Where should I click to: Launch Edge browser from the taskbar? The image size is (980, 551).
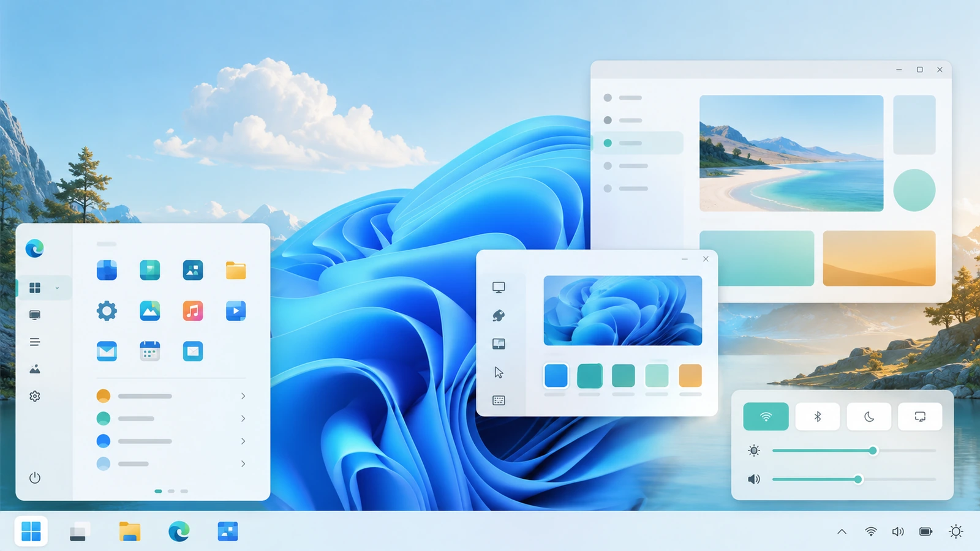coord(179,531)
